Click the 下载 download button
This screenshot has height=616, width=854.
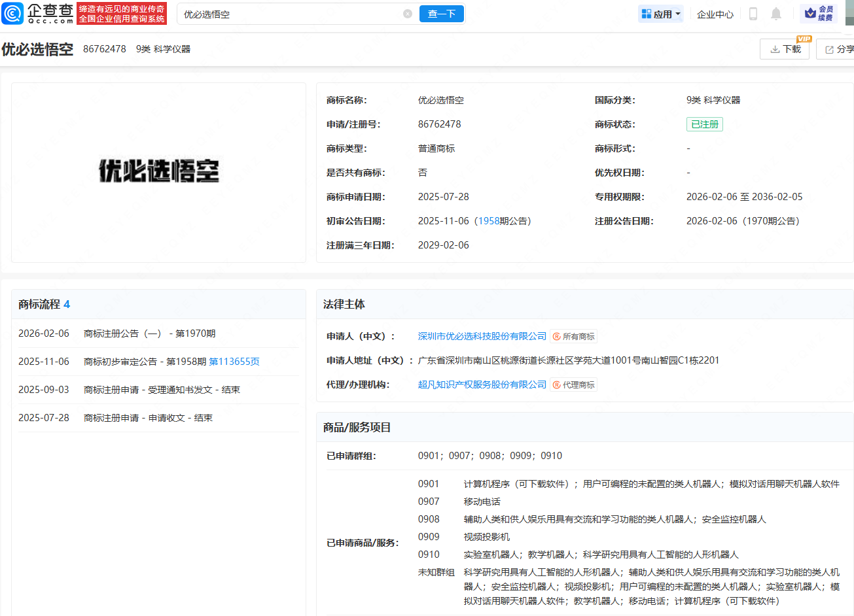click(x=785, y=49)
